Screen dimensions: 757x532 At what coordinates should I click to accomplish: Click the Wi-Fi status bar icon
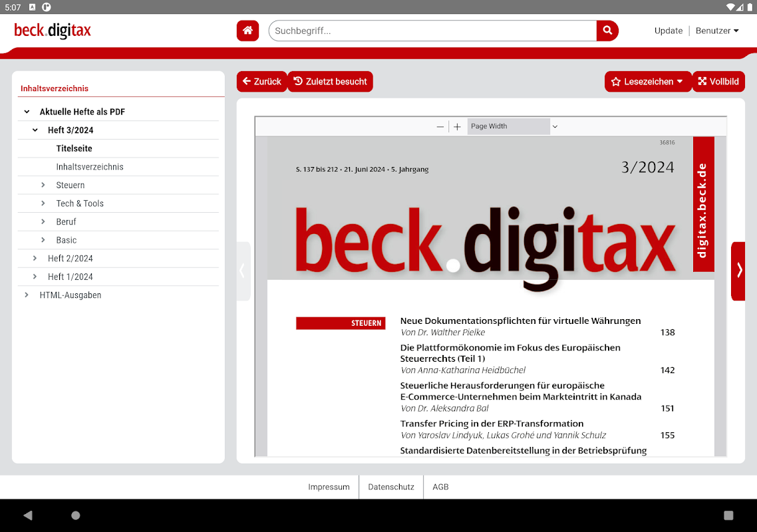coord(730,7)
